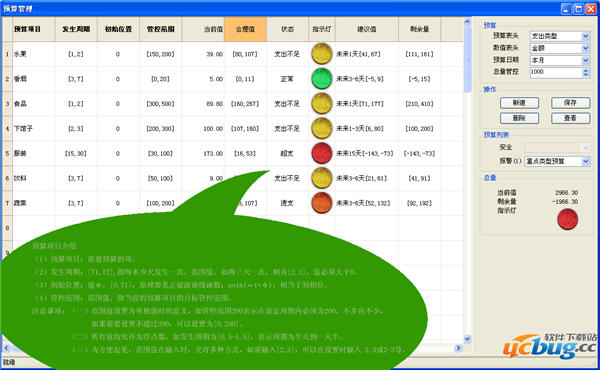The image size is (600, 370).
Task: Select the 香烟 budget item cell
Action: [x=34, y=79]
